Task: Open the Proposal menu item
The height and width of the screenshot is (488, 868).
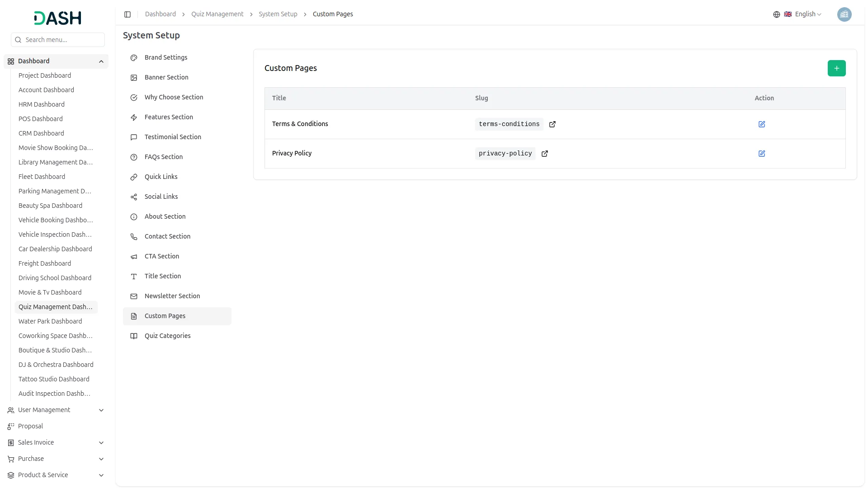Action: click(30, 426)
